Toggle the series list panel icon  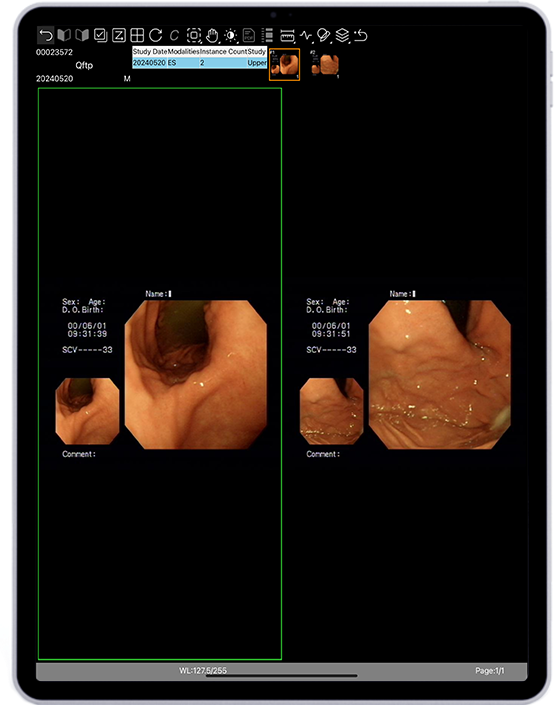268,35
